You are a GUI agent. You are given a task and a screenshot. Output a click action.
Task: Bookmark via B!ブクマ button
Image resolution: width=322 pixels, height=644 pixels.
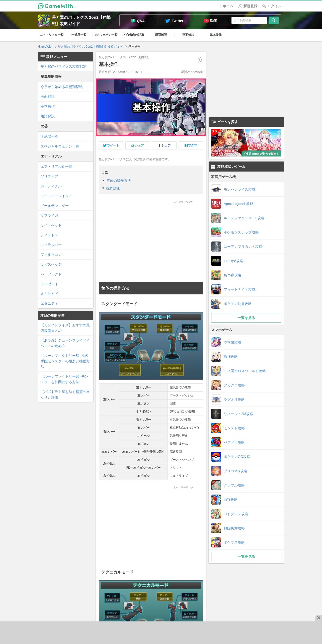tap(191, 145)
